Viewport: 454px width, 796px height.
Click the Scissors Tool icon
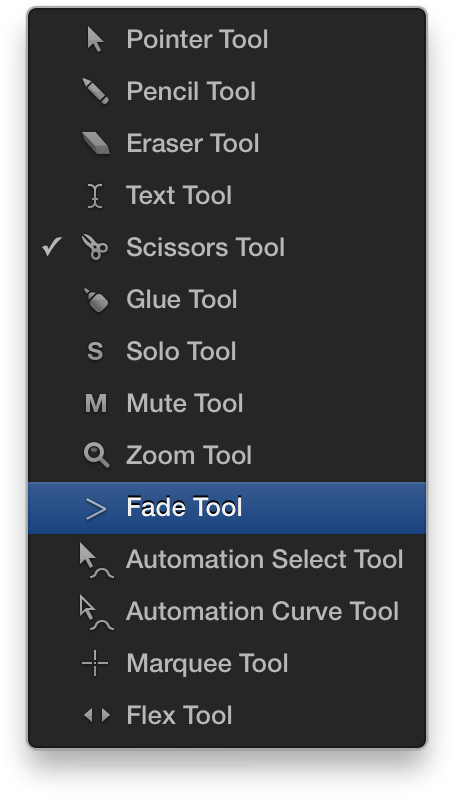[95, 247]
